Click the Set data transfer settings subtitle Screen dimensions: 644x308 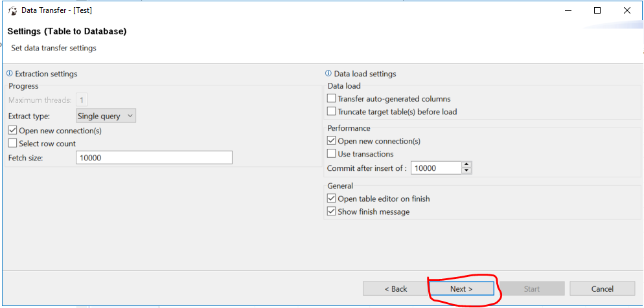tap(54, 48)
